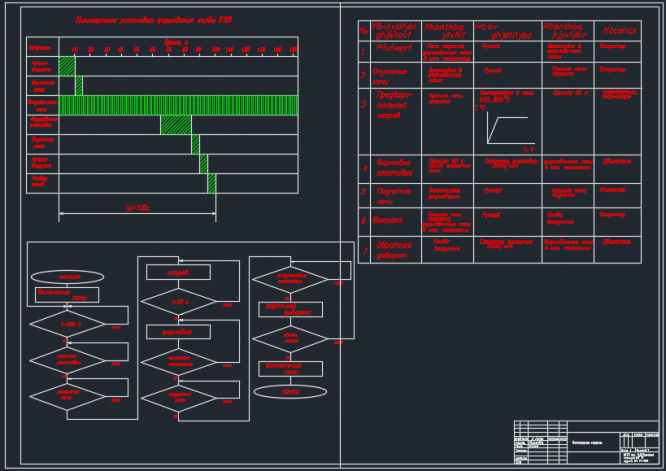Click the "Поднятие печи" table cell
Screen dimensions: 666x471
396,195
